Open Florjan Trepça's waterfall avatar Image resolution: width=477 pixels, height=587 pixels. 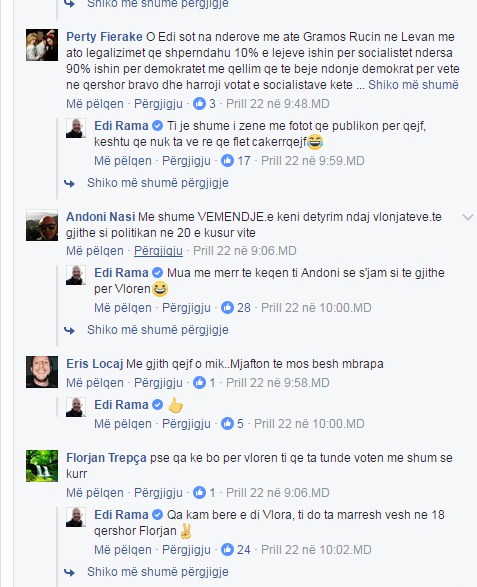tap(42, 466)
